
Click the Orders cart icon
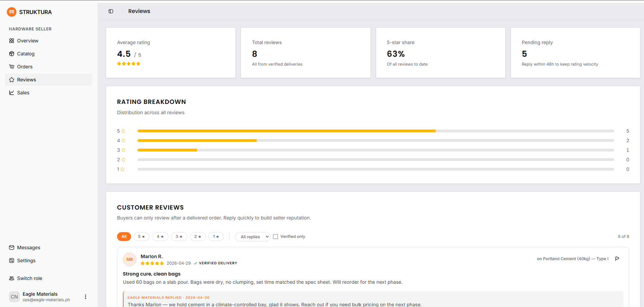pyautogui.click(x=12, y=67)
